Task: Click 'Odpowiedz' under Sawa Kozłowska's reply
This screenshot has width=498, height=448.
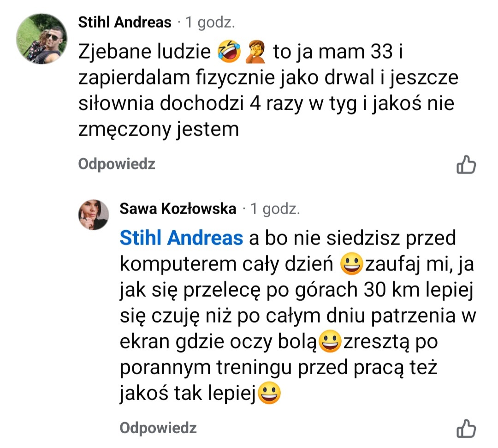Action: pos(158,428)
